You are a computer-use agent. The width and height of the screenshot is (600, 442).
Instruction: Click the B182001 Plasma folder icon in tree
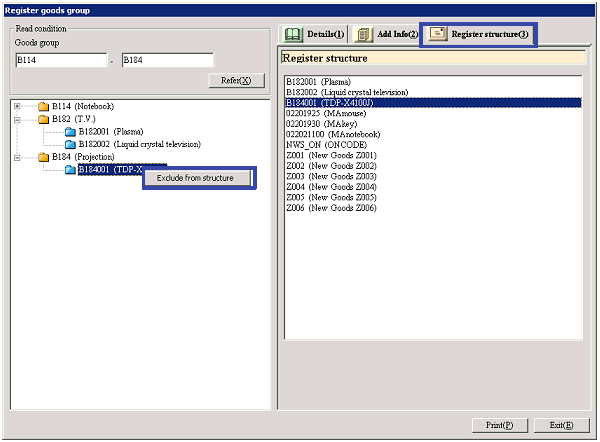(70, 132)
